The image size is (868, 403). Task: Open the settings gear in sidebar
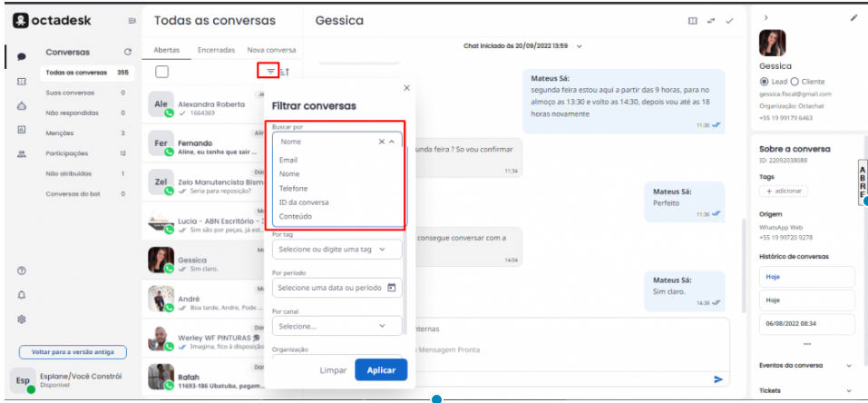point(22,319)
